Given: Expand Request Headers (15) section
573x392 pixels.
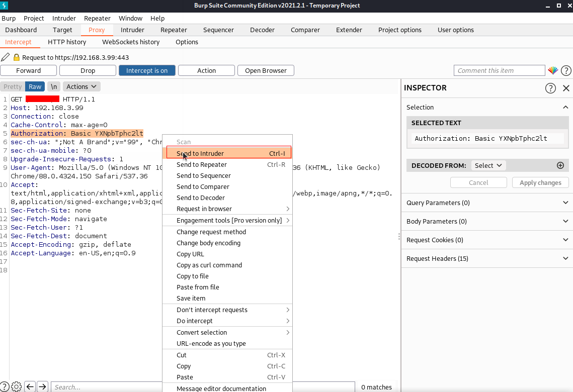Looking at the screenshot, I should (x=487, y=258).
